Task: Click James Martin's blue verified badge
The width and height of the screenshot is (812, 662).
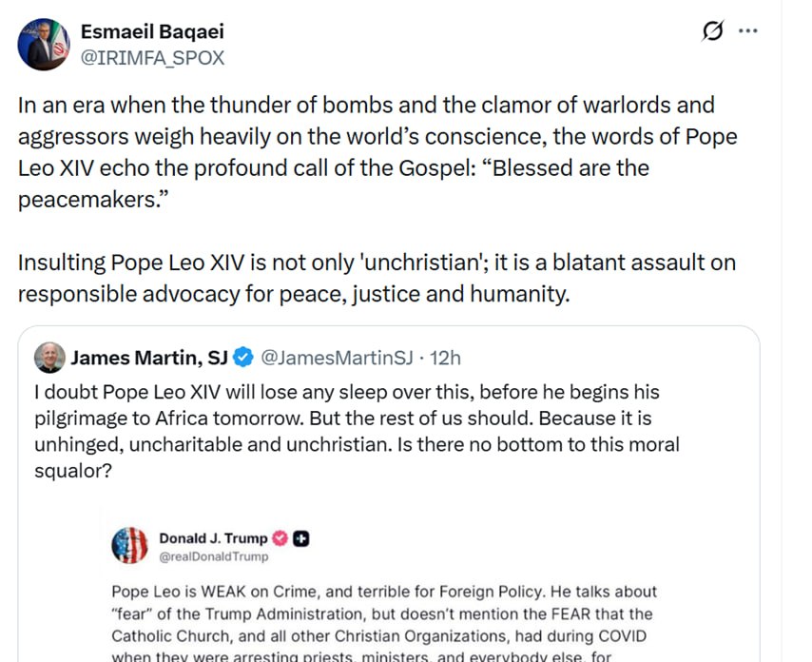Action: click(243, 358)
